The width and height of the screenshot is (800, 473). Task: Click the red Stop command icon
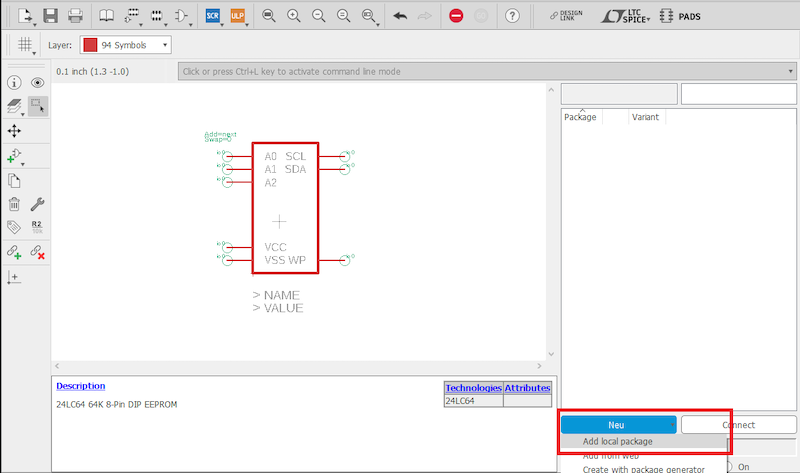(456, 16)
